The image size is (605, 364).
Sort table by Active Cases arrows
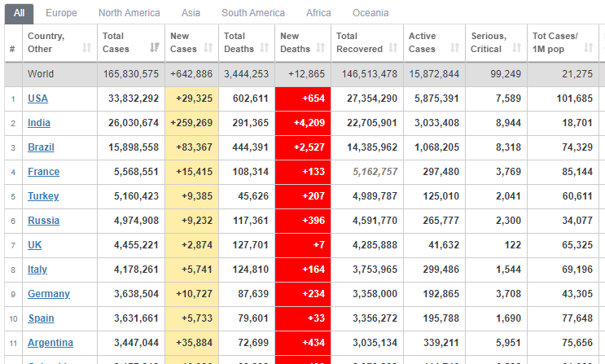[x=455, y=48]
